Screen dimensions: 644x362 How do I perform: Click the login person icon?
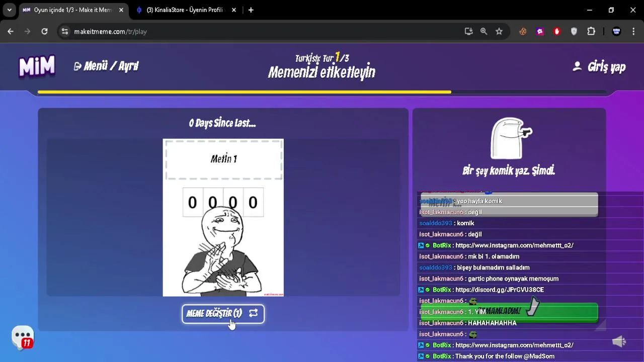[x=577, y=66]
